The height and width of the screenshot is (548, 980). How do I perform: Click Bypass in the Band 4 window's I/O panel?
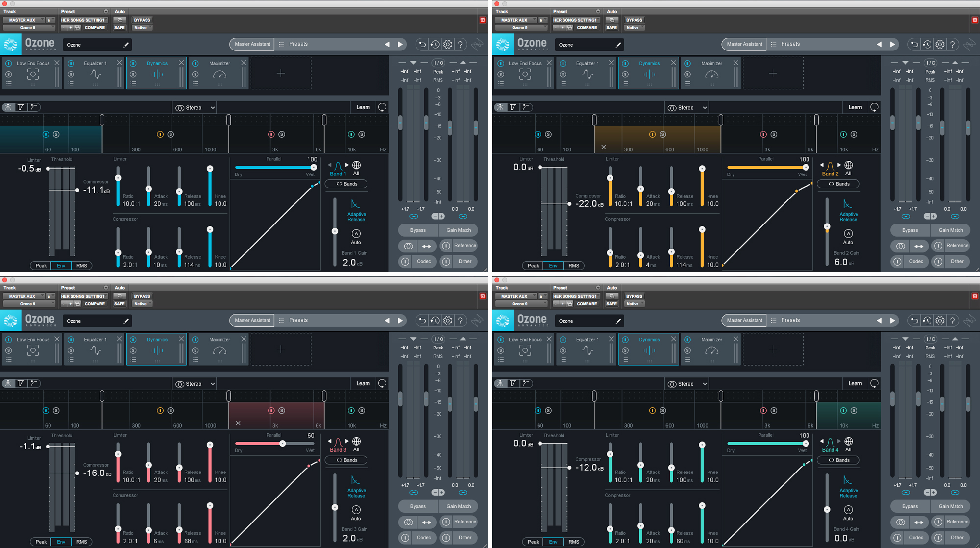pos(910,506)
